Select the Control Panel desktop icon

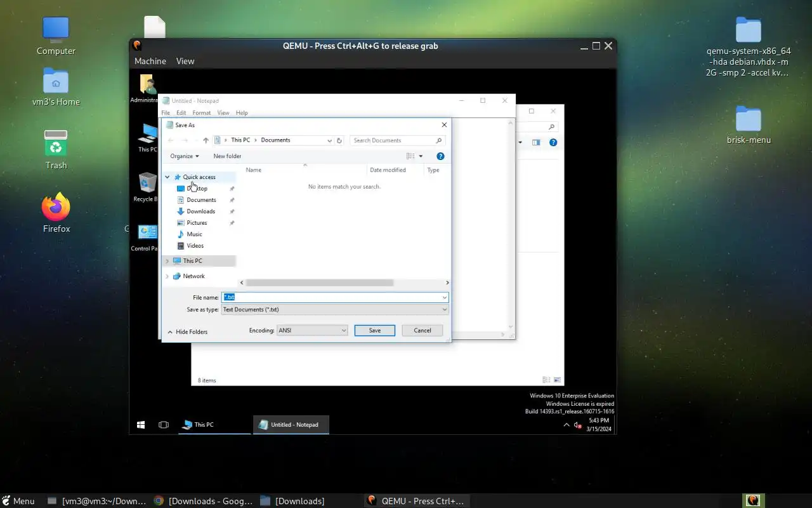(147, 237)
